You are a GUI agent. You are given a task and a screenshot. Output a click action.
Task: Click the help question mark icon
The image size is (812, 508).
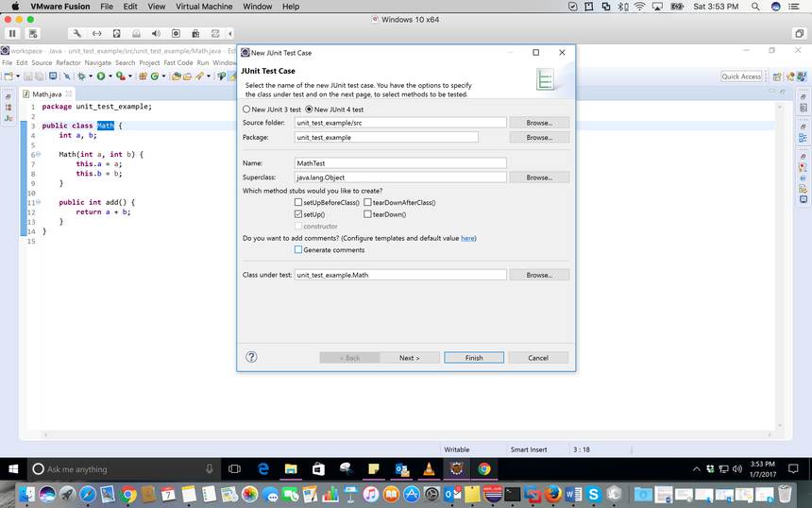click(251, 357)
